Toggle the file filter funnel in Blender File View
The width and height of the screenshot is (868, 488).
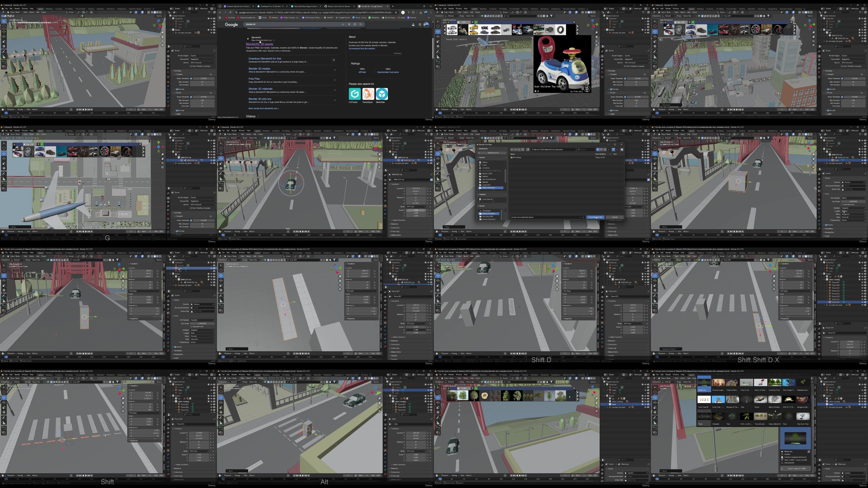(614, 150)
